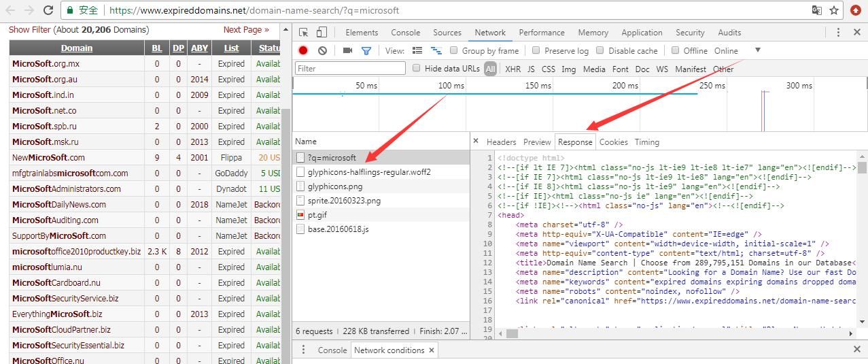
Task: Go to Next Page link
Action: point(246,29)
